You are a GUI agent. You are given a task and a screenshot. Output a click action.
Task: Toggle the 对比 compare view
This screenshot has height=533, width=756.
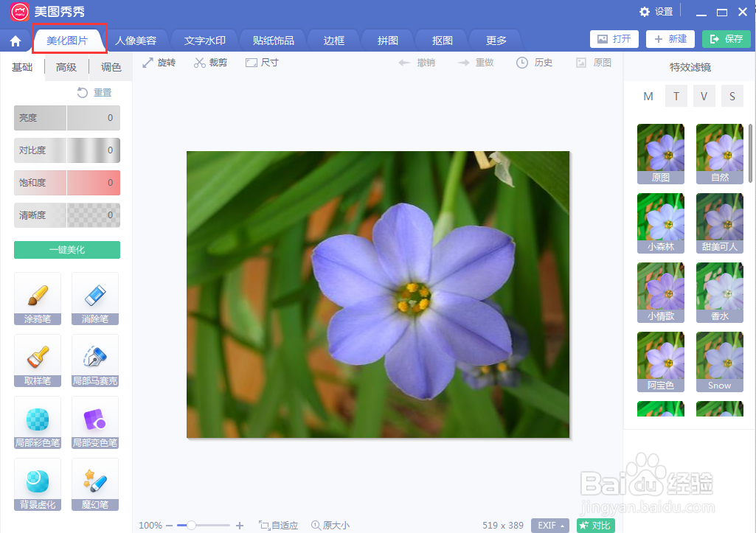click(595, 526)
